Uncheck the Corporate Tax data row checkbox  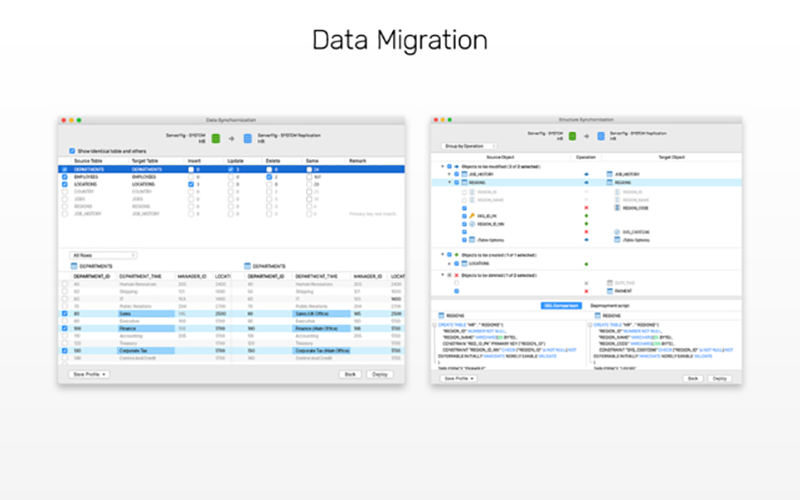[65, 351]
